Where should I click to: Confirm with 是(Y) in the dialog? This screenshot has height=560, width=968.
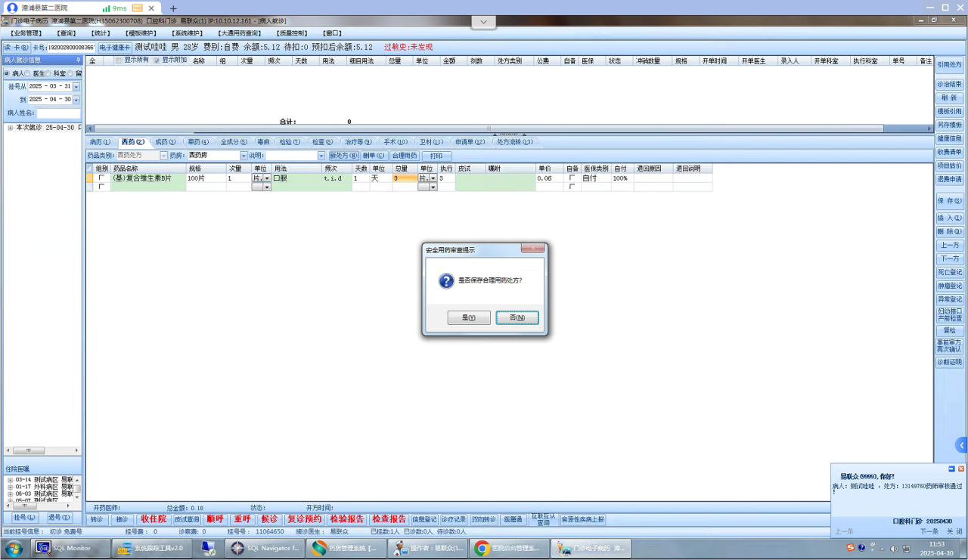[x=469, y=318]
